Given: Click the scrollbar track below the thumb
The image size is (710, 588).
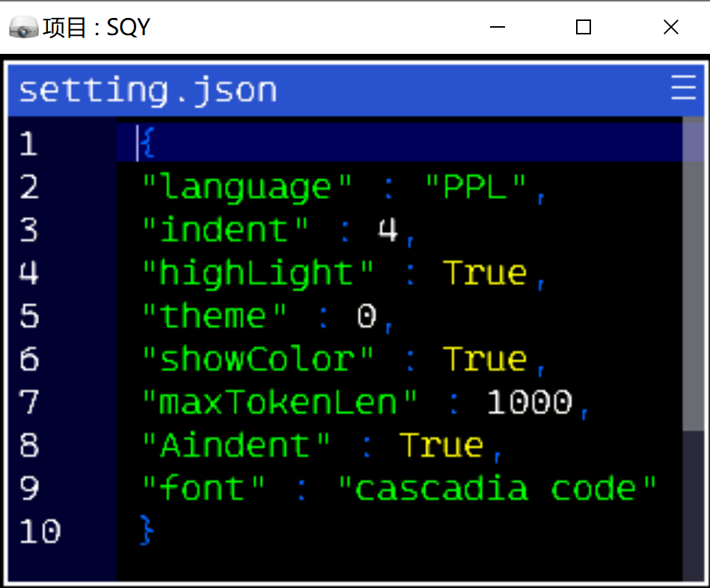Looking at the screenshot, I should [694, 505].
